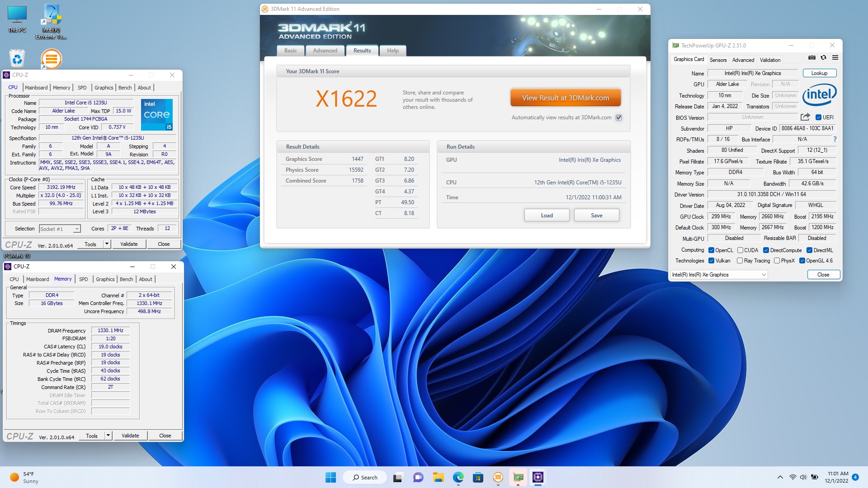Click the Intel logo in GPU-Z
Screen dimensions: 868x488
(x=819, y=94)
